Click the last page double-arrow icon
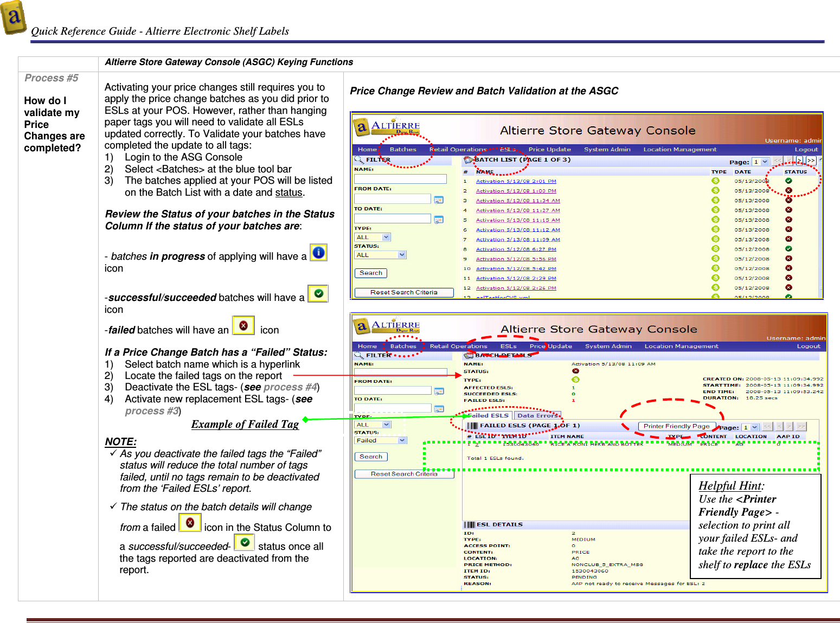 coord(810,161)
